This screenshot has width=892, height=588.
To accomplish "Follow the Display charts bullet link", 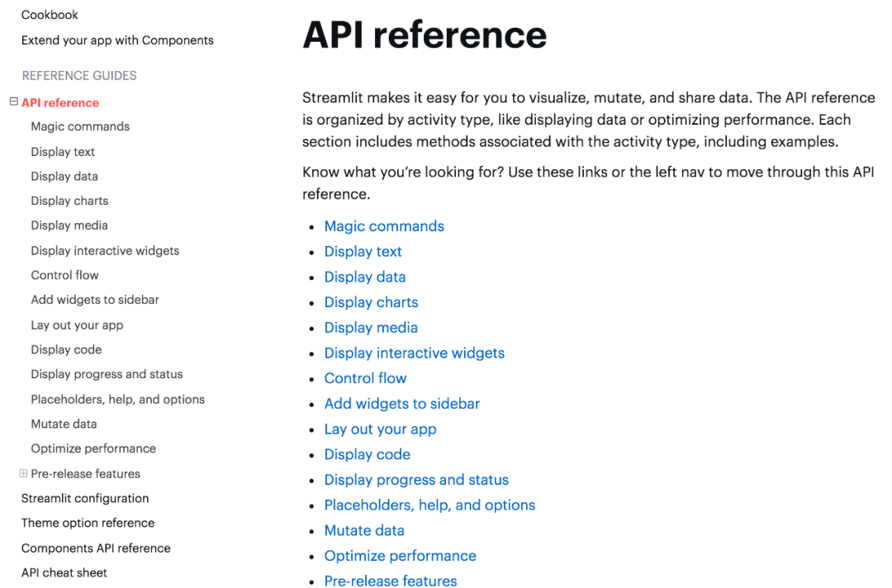I will (371, 302).
